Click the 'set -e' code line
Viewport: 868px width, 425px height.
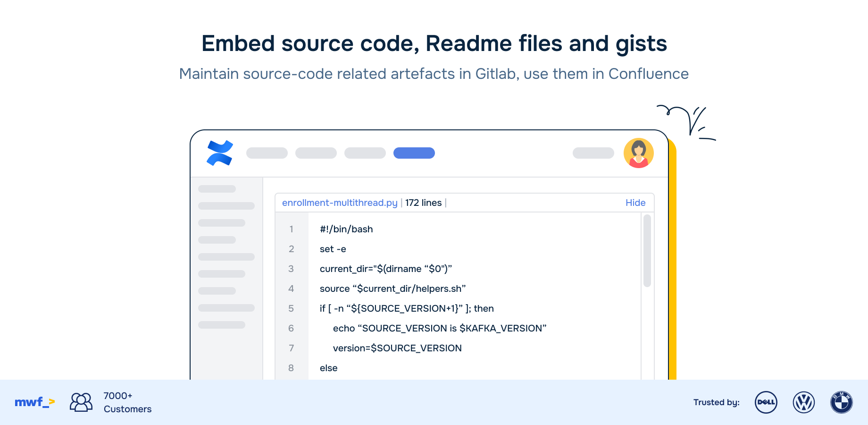[x=333, y=249]
